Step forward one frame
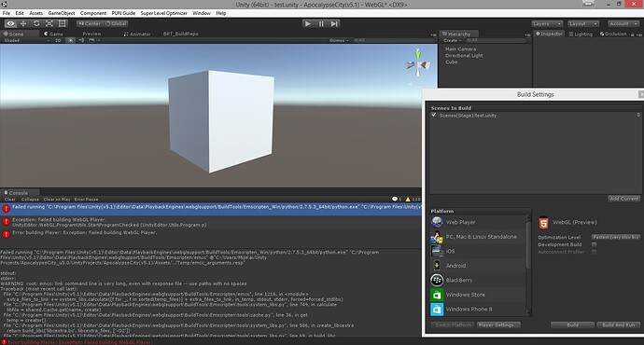The width and height of the screenshot is (644, 345). [334, 24]
